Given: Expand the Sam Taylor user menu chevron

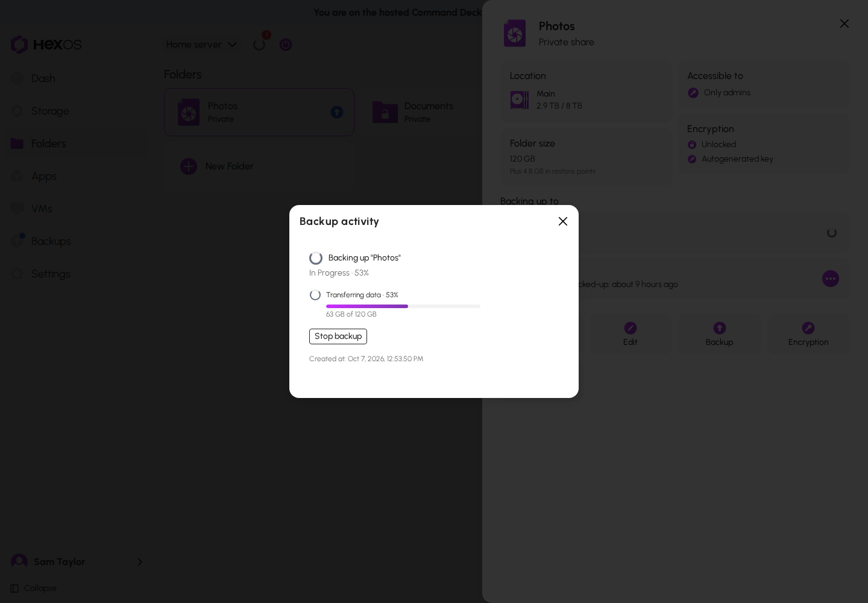Looking at the screenshot, I should 140,562.
